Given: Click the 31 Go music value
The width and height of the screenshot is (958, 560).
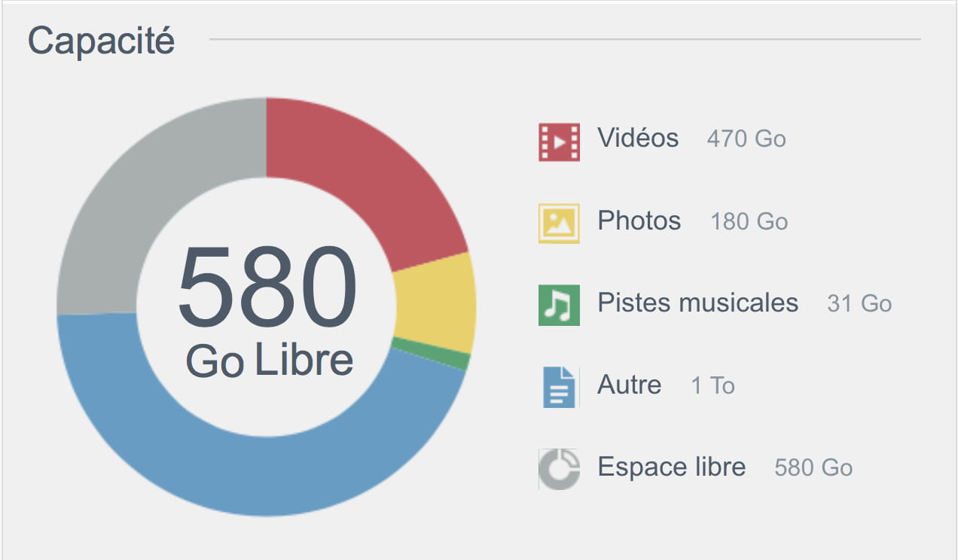Looking at the screenshot, I should [859, 303].
